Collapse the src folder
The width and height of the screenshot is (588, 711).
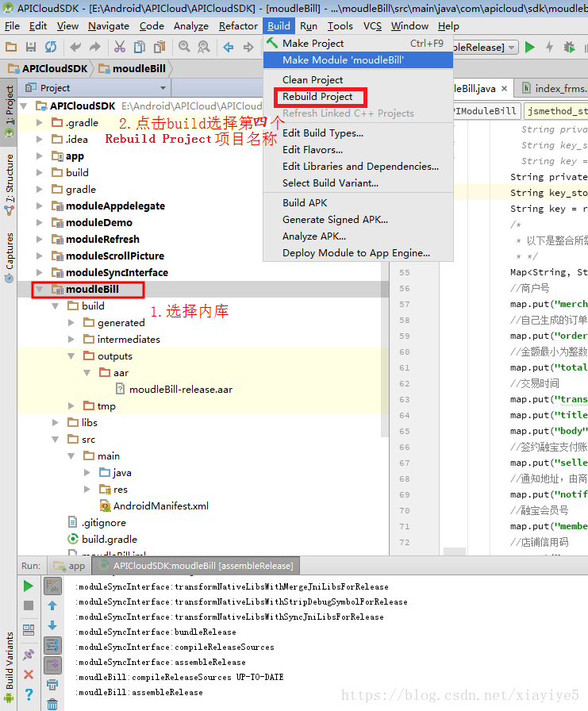[x=55, y=440]
